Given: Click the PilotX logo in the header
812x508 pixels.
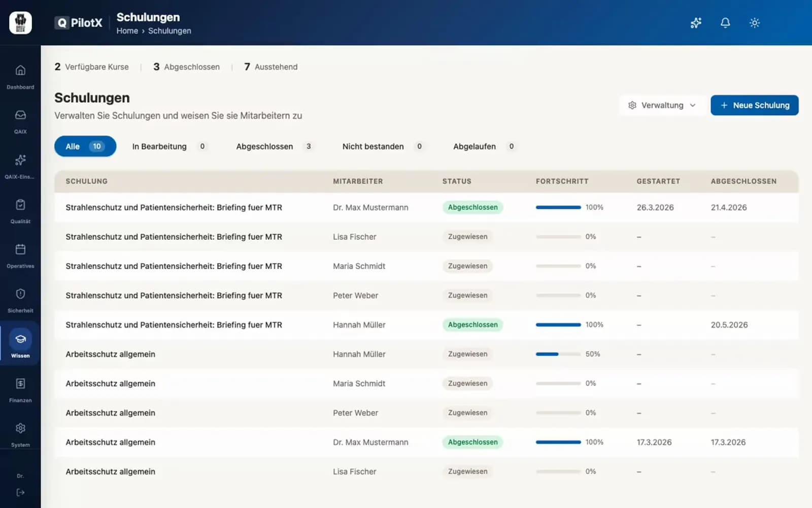Looking at the screenshot, I should tap(79, 23).
